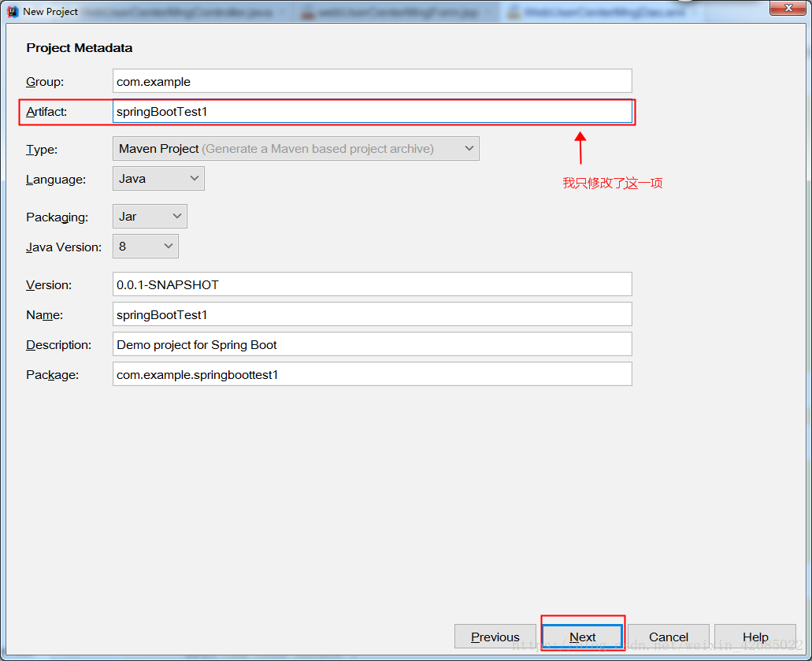Click the Group field containing com.example
This screenshot has width=812, height=661.
coord(372,81)
